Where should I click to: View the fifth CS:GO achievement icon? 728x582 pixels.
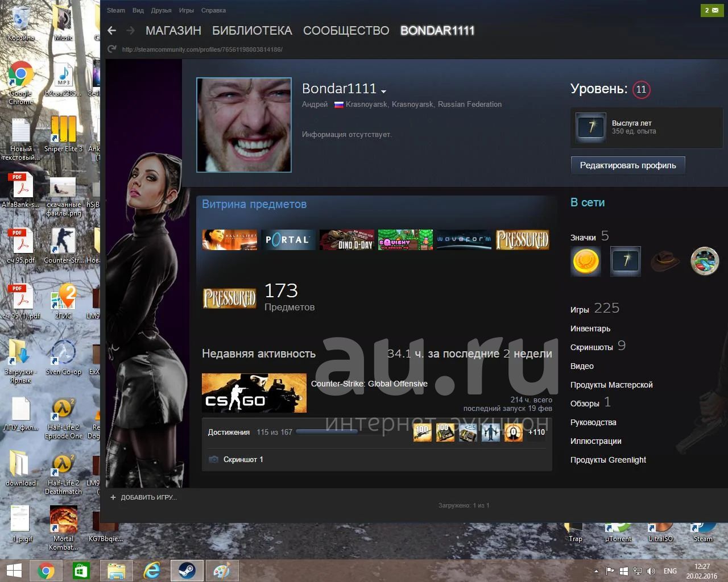point(513,433)
